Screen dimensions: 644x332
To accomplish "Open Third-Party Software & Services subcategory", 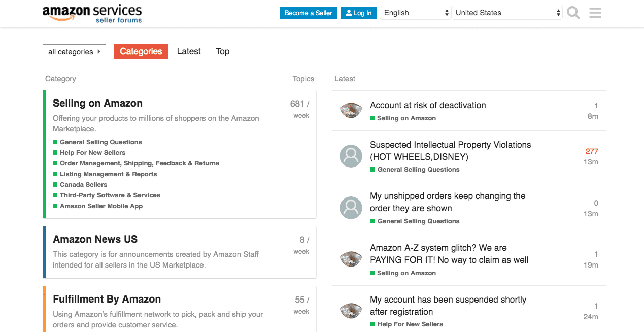I will tap(107, 195).
